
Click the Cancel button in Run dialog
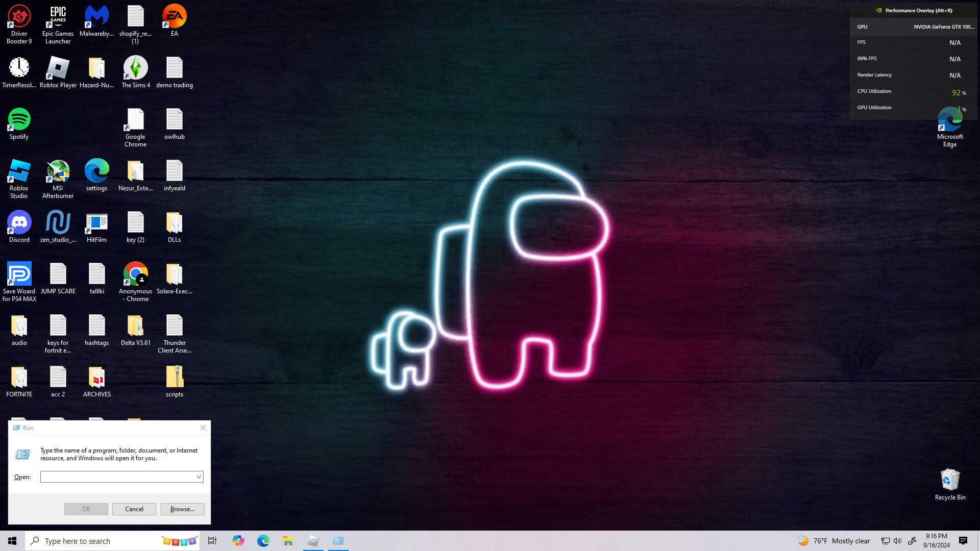click(134, 509)
